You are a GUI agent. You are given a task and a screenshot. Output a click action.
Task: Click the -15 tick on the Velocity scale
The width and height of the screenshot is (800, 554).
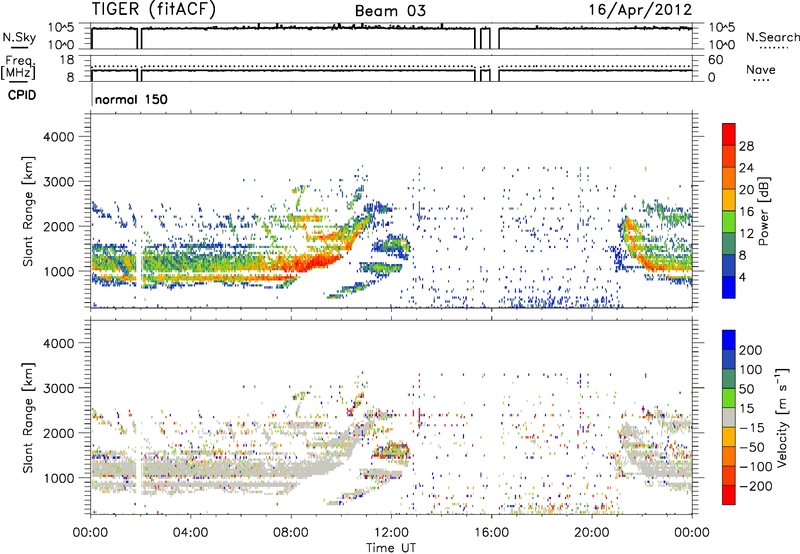(752, 427)
